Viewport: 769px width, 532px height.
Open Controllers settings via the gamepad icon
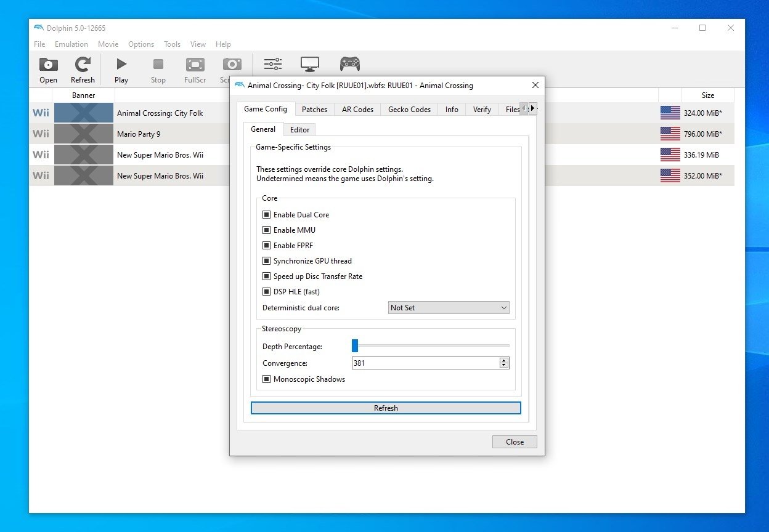pyautogui.click(x=350, y=64)
